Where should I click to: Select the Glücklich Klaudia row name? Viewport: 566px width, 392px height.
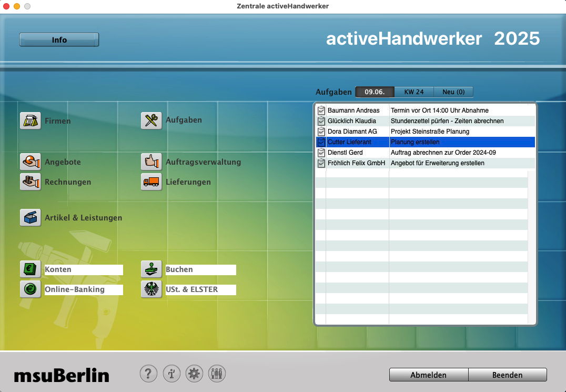coord(351,121)
